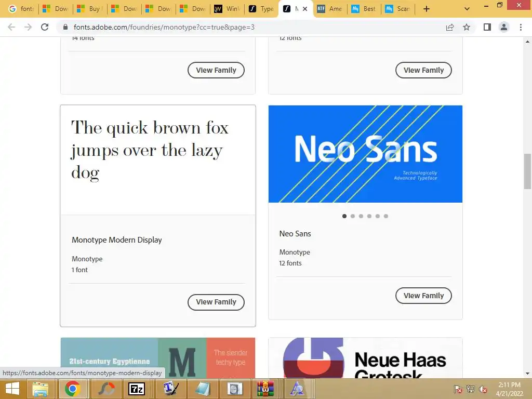Share this page icon in address bar
The image size is (532, 399).
pos(450,27)
